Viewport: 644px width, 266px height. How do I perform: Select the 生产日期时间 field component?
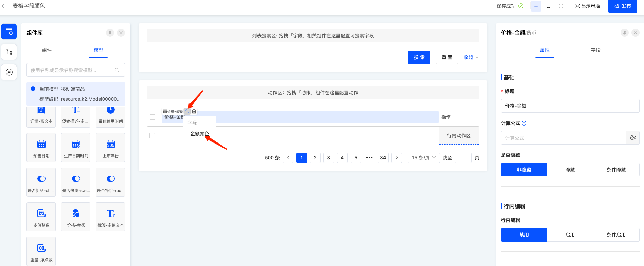tap(76, 148)
